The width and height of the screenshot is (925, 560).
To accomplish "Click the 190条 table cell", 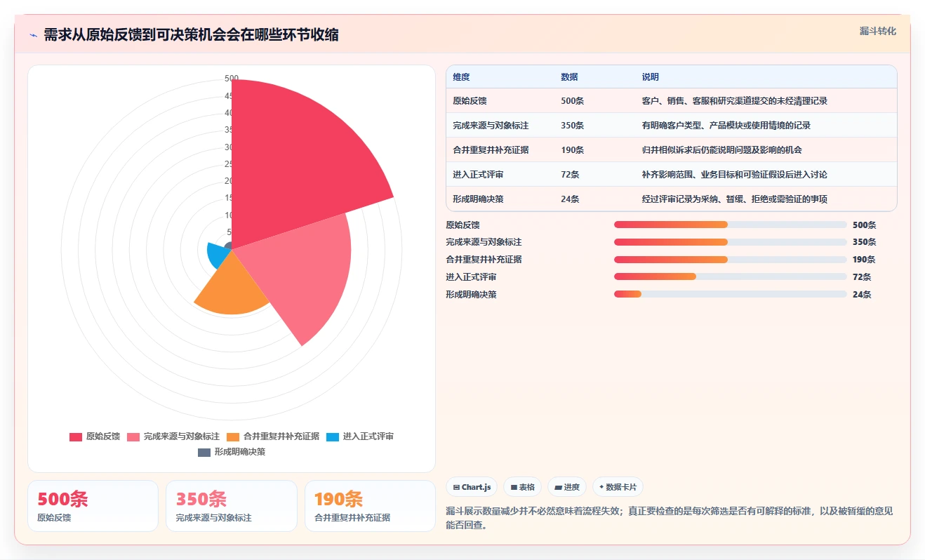I will [x=572, y=150].
